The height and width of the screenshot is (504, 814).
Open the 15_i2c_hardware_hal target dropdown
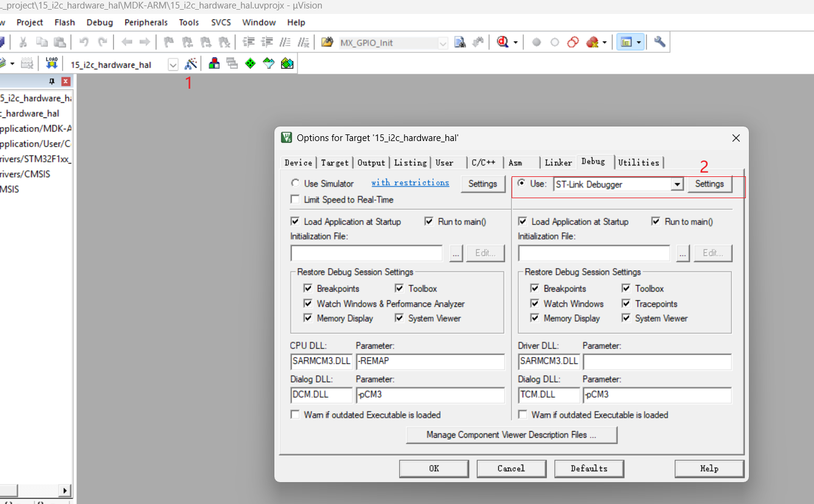coord(173,64)
